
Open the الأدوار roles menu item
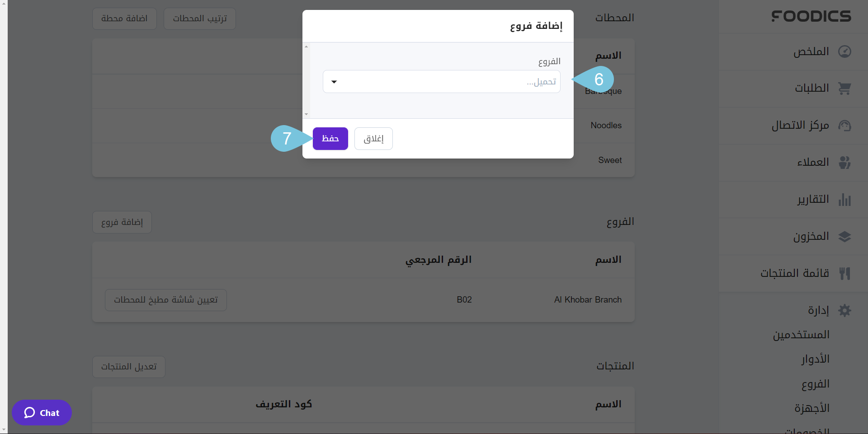(815, 359)
